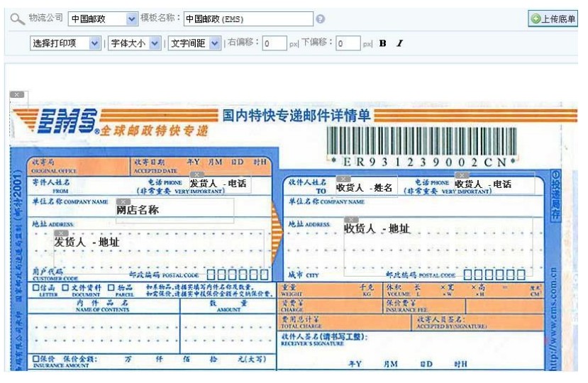Remove the 网店名称 print item
Image resolution: width=588 pixels, height=383 pixels.
coord(123,201)
